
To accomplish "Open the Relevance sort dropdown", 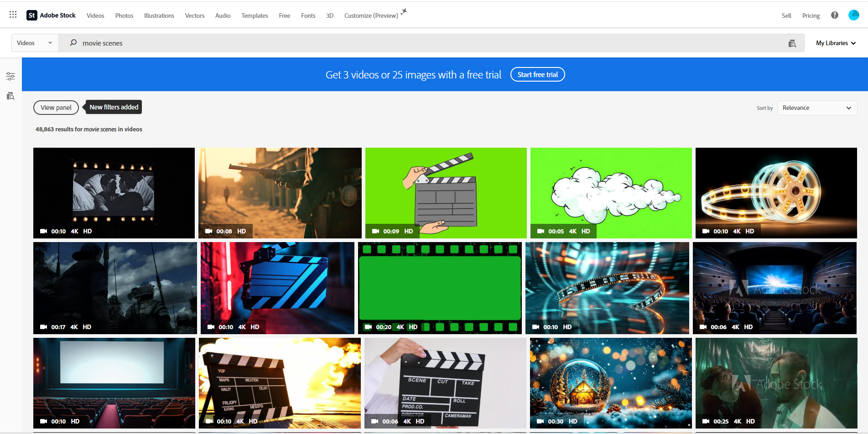I will 816,108.
